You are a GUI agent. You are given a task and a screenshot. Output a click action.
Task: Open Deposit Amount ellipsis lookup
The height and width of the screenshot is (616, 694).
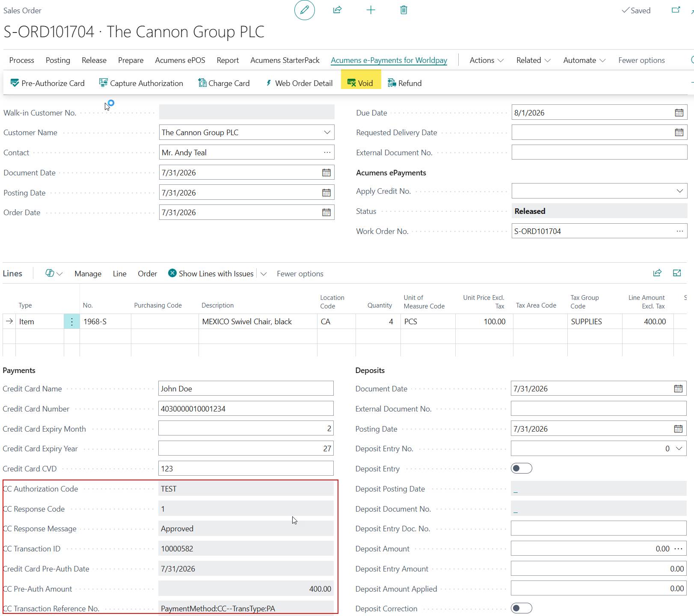click(679, 549)
